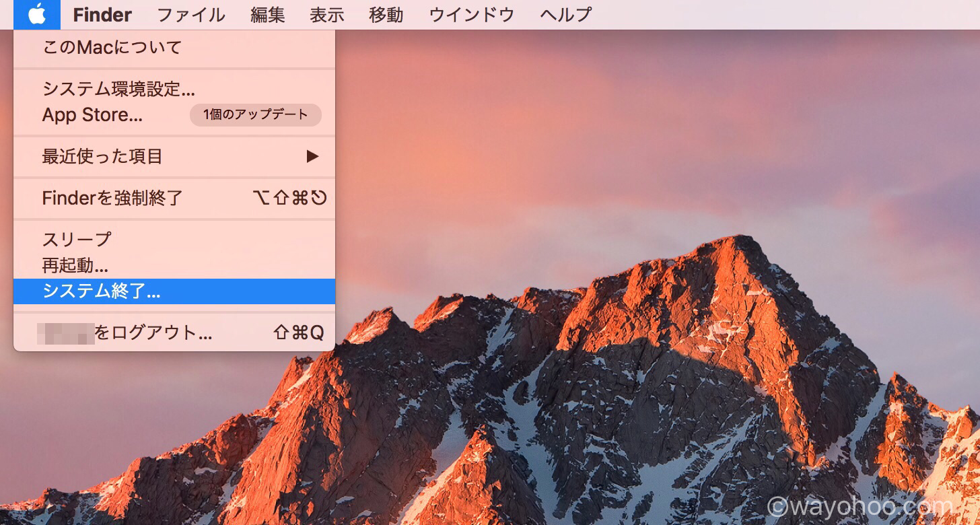Choose App Store... menu entry

174,115
